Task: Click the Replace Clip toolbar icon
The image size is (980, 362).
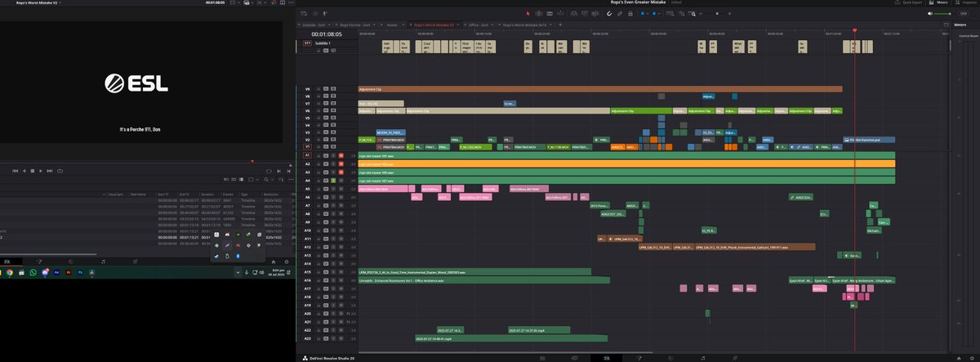Action: (x=595, y=13)
